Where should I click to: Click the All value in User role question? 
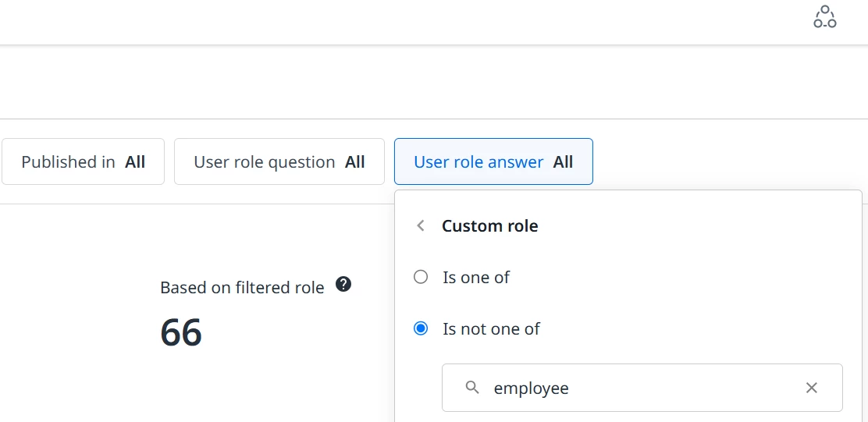click(355, 162)
